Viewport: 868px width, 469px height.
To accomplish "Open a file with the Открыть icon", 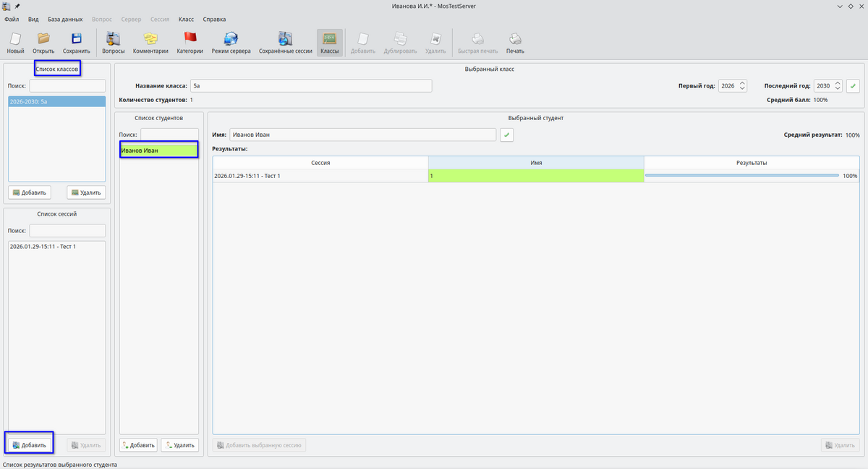I will click(x=43, y=43).
